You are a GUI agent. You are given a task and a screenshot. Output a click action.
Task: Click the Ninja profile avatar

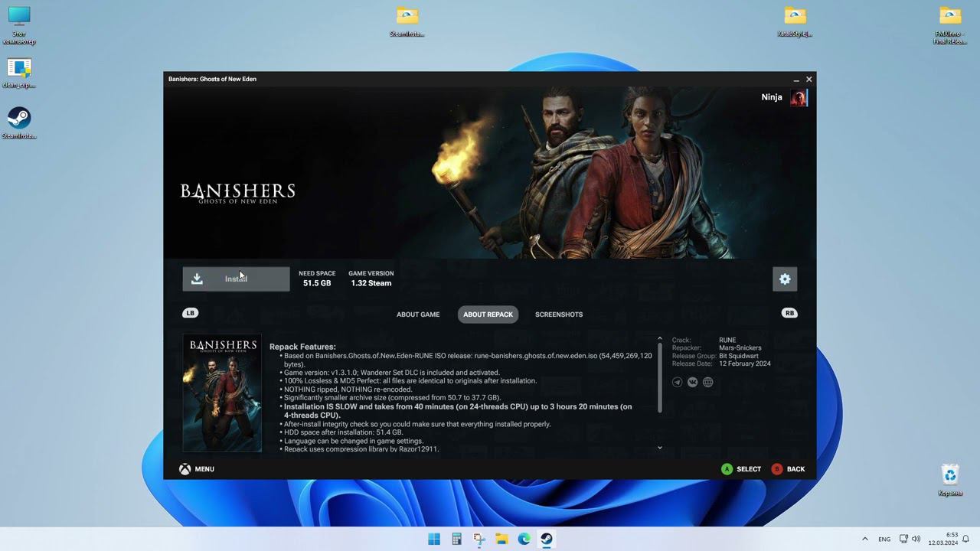(799, 97)
